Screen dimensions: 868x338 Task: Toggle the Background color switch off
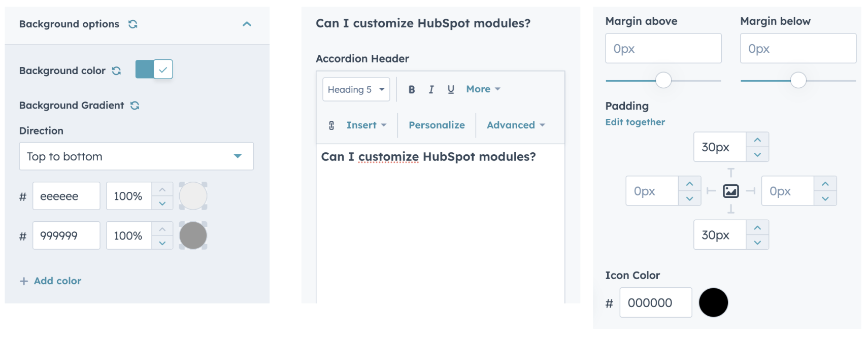[154, 70]
